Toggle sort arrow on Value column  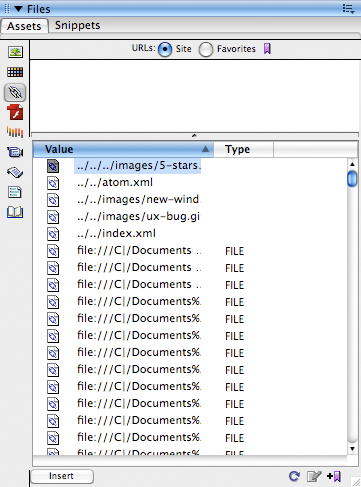tap(206, 149)
